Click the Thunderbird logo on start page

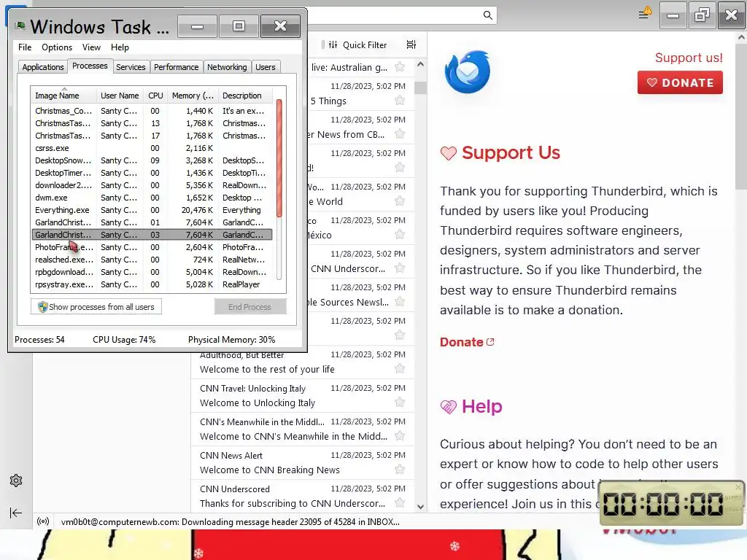(x=467, y=72)
